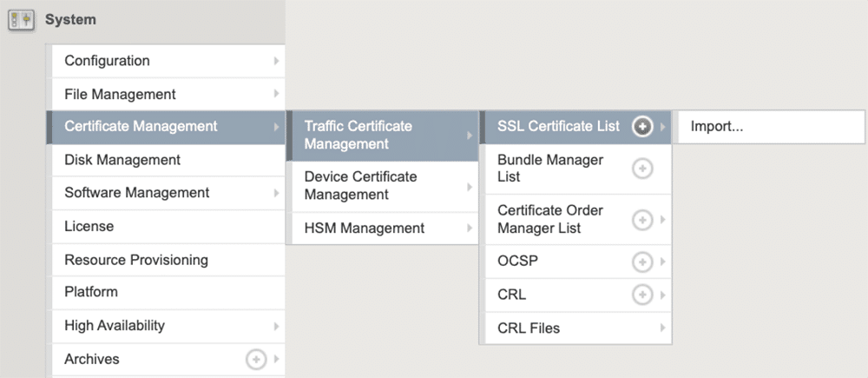Click Traffic Certificate Management item
This screenshot has height=378, width=868.
point(358,135)
